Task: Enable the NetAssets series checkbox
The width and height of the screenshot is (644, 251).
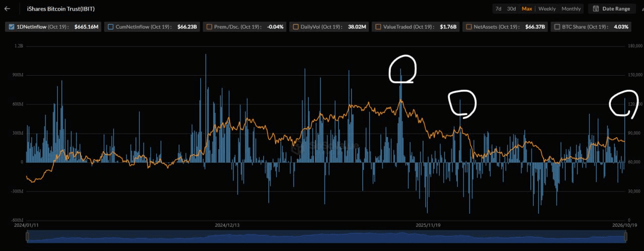Action: (x=468, y=27)
